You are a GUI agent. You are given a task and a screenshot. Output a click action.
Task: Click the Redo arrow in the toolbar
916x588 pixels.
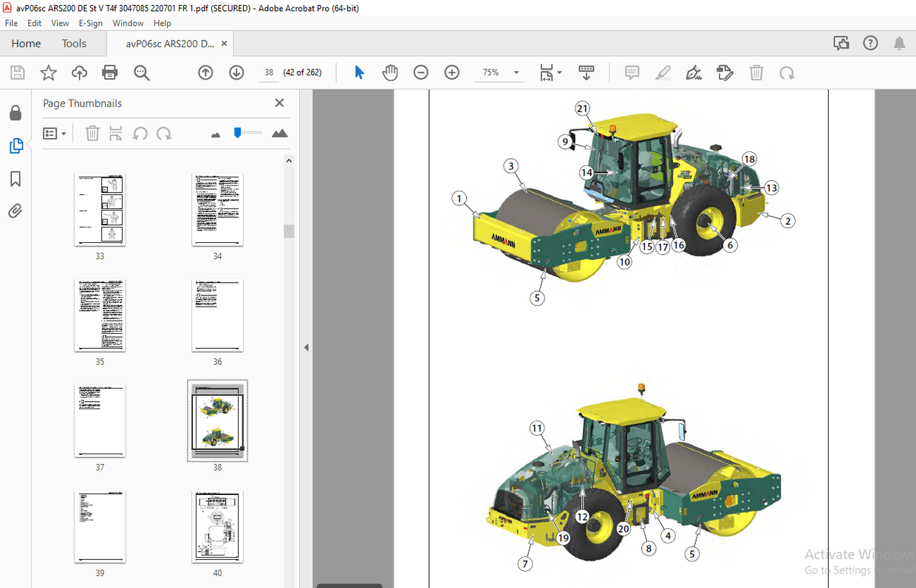pos(787,72)
